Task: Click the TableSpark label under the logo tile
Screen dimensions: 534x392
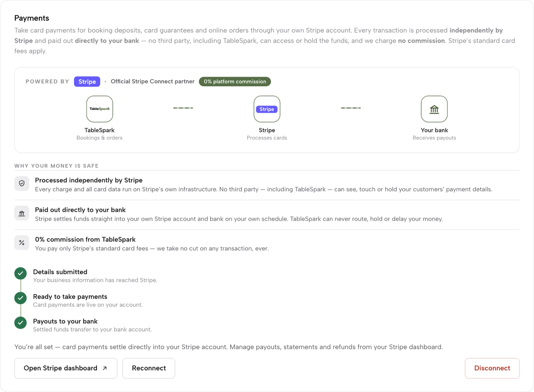Action: pos(99,130)
